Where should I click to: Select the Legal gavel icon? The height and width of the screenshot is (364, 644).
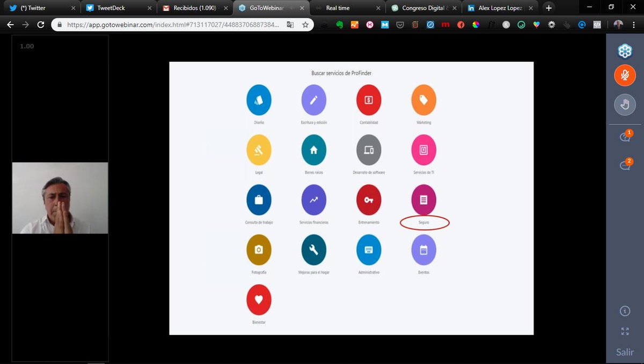pyautogui.click(x=259, y=150)
